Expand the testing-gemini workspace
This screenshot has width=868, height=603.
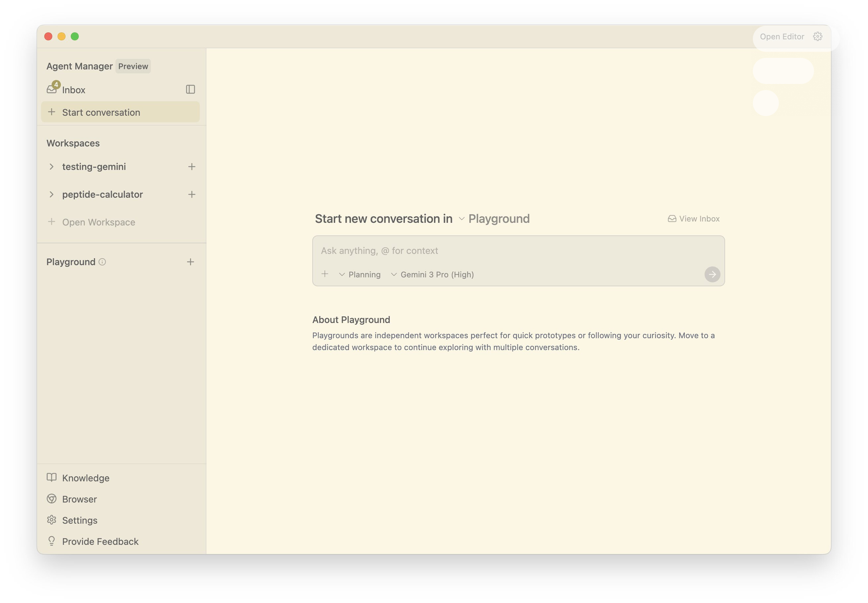click(x=51, y=167)
